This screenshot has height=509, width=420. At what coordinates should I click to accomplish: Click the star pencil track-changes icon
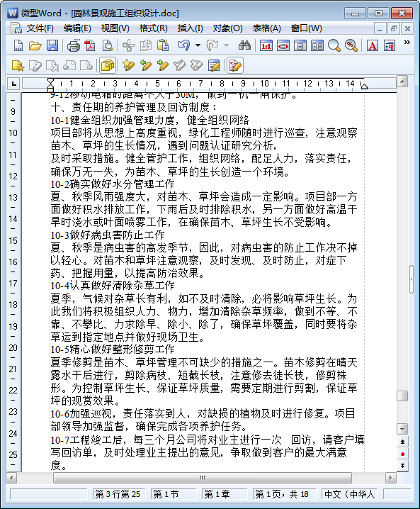tap(129, 66)
